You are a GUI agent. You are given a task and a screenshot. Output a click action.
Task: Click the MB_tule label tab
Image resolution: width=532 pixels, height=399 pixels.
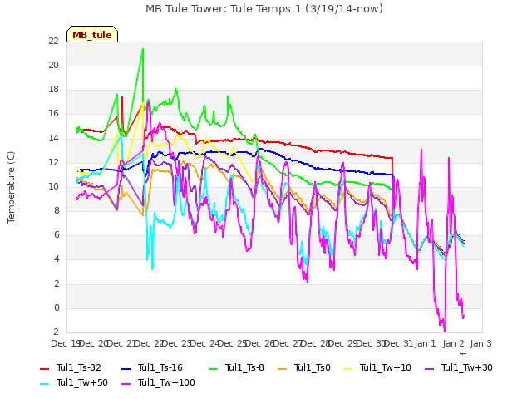pos(92,34)
